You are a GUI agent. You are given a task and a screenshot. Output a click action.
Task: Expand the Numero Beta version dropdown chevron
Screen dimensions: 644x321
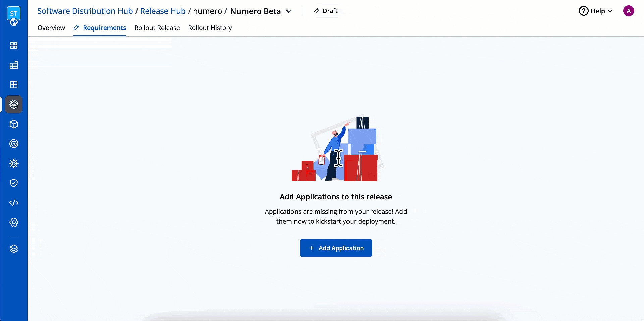[289, 11]
